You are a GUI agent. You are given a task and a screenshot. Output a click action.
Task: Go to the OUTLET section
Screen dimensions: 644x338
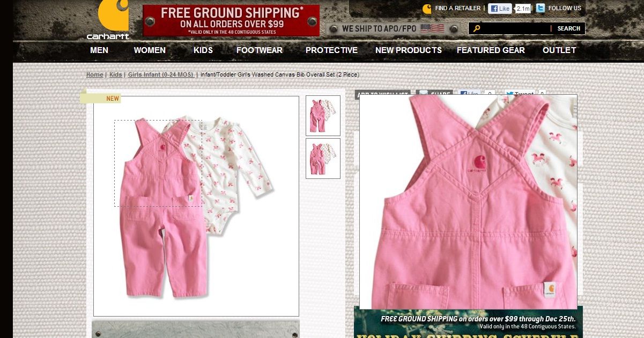pyautogui.click(x=559, y=50)
